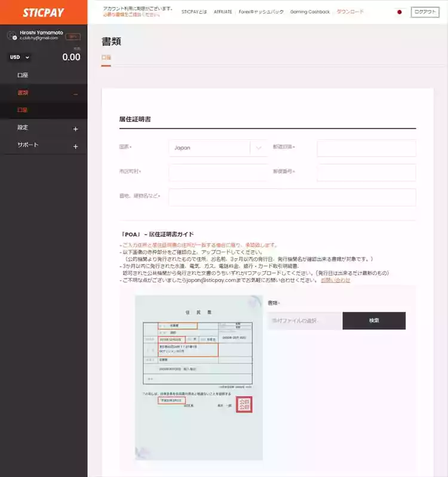
Task: Expand the サポート menu with plus icon
Action: click(76, 146)
